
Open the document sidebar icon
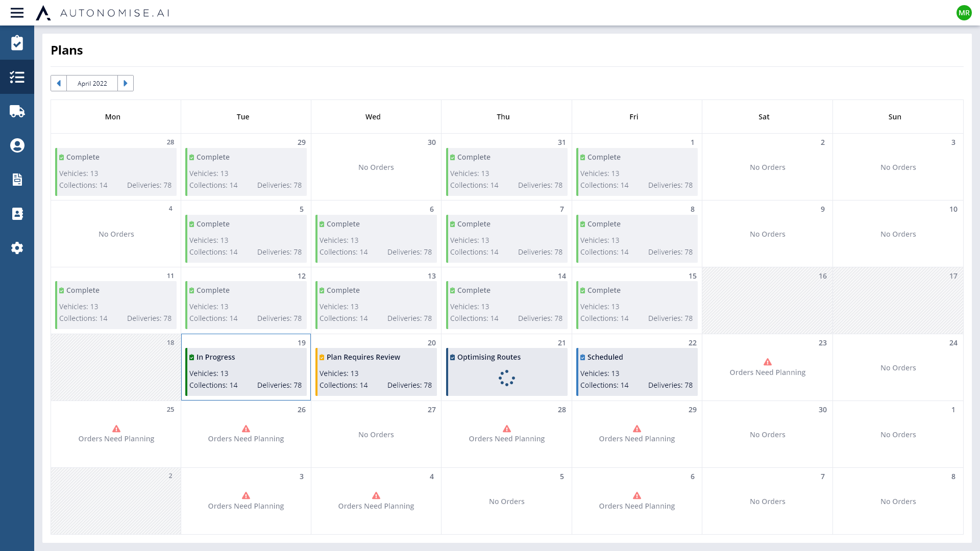click(x=17, y=180)
